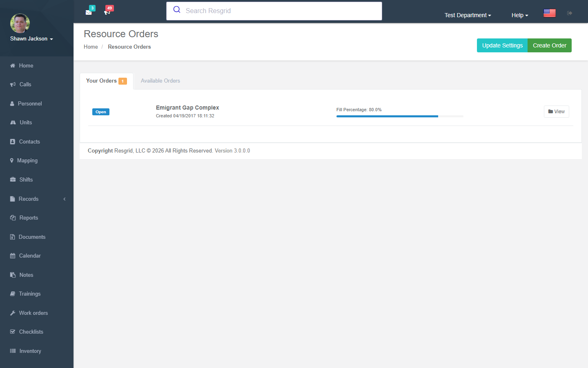This screenshot has width=588, height=368.
Task: Click 'Version 3.0.0.0' footer text
Action: 232,151
